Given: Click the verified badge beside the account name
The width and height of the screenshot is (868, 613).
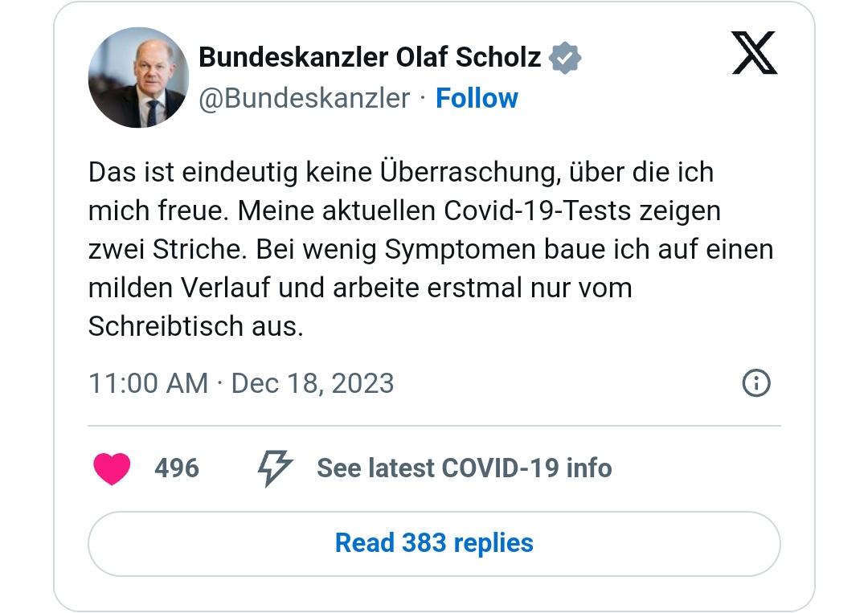Looking at the screenshot, I should coord(565,58).
